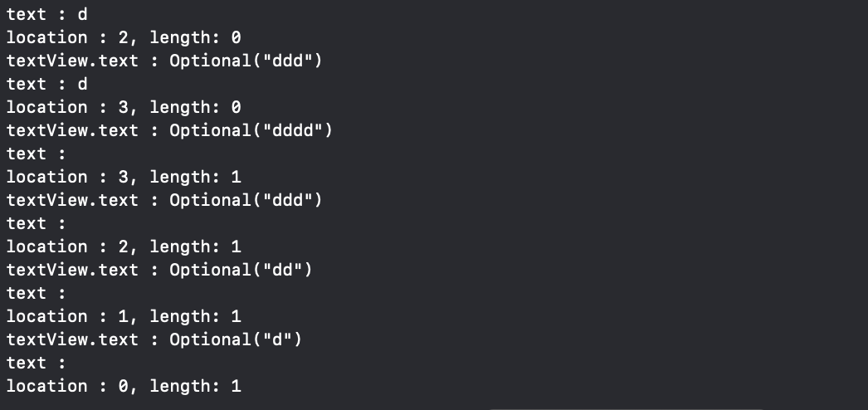The image size is (868, 410).
Task: Click the "location : 2, length: 0" line
Action: 124,37
